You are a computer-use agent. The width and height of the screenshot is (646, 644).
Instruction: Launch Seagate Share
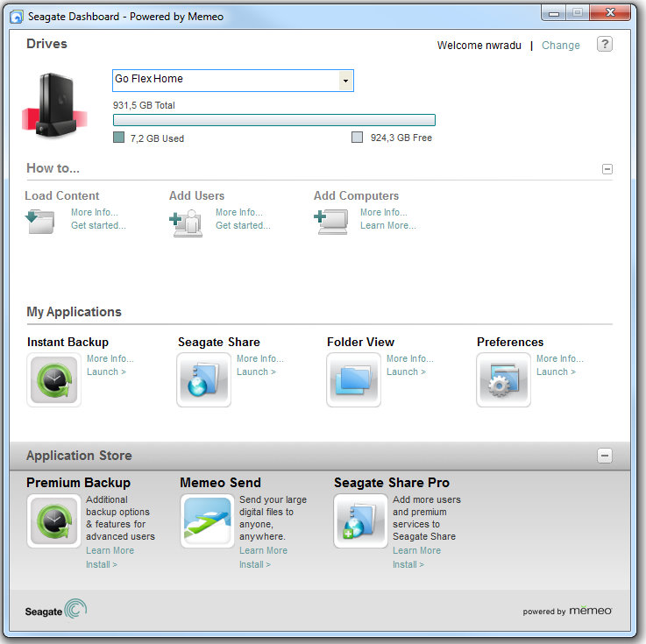point(256,372)
